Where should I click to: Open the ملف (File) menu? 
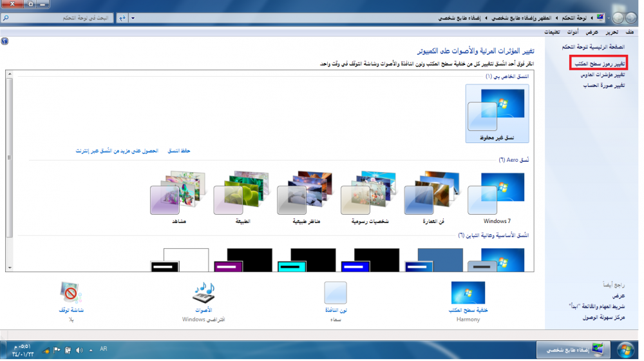[629, 32]
